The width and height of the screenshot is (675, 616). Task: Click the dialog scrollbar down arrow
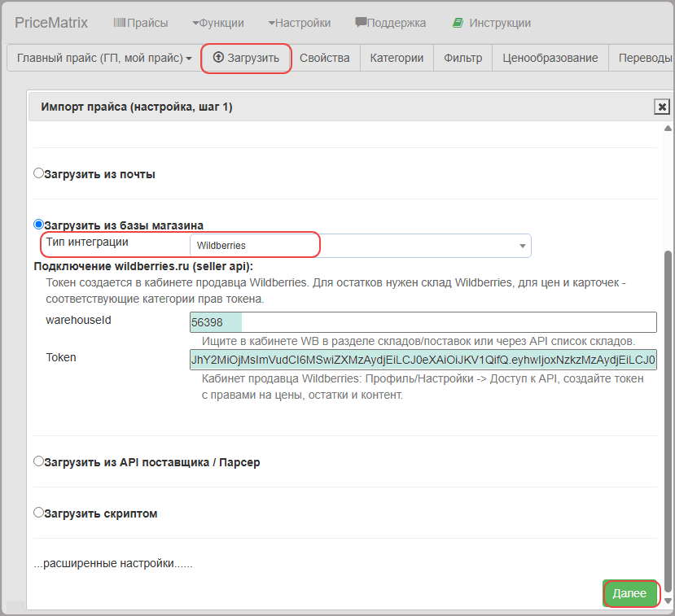668,601
